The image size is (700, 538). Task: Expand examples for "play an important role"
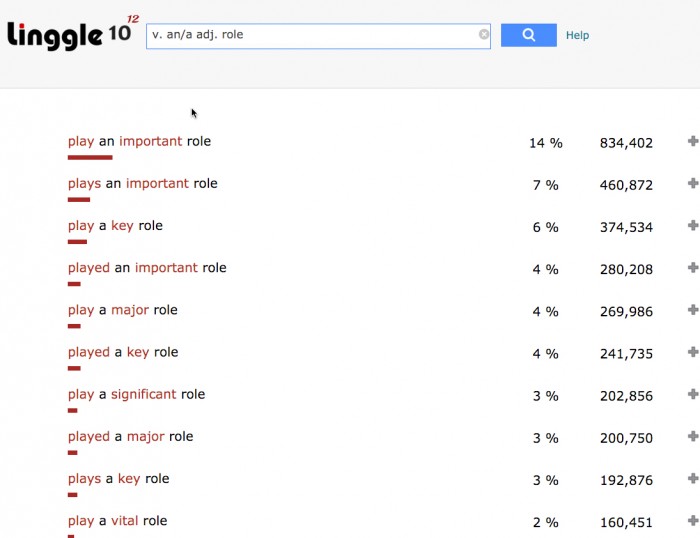click(693, 142)
